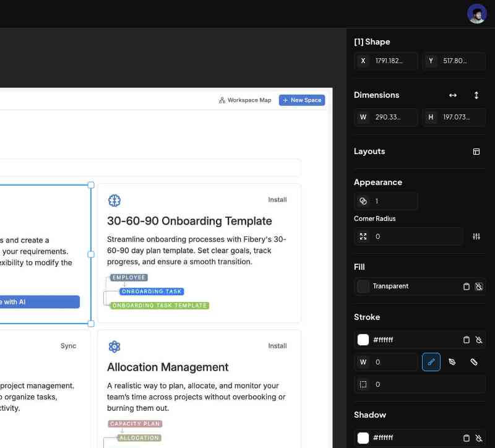Copy the Shadow color with clipboard icon
The height and width of the screenshot is (448, 495).
[467, 438]
